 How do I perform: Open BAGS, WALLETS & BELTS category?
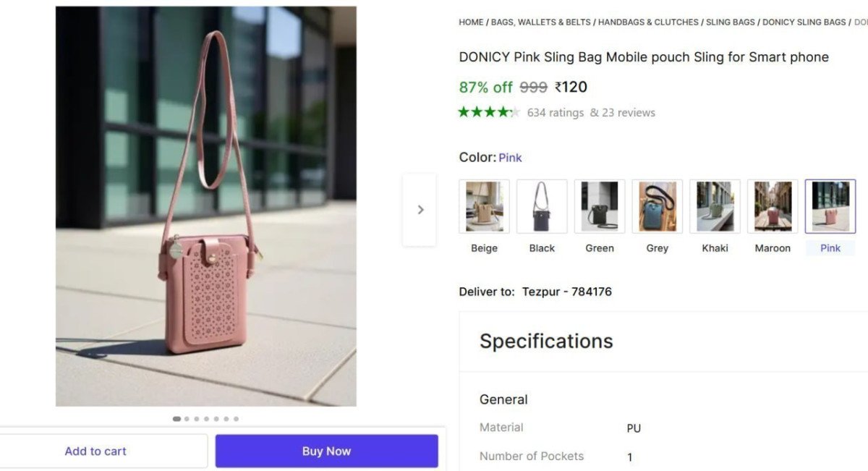pos(540,22)
